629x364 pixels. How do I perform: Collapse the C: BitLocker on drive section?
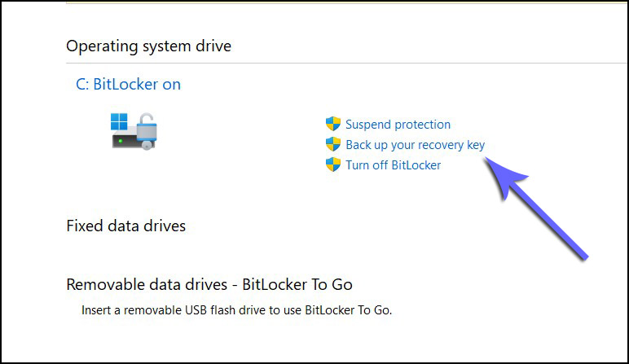(x=128, y=85)
